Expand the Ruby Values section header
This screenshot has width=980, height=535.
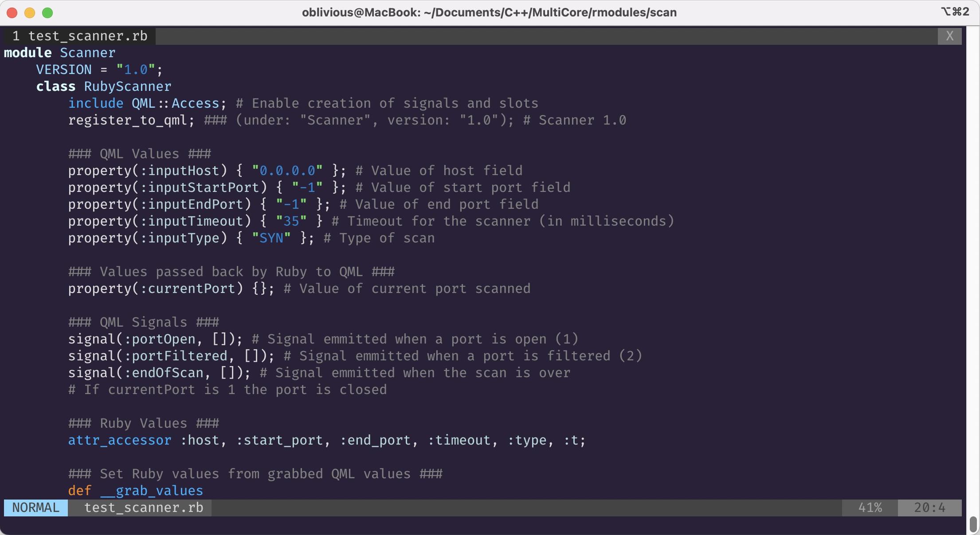[x=142, y=422]
